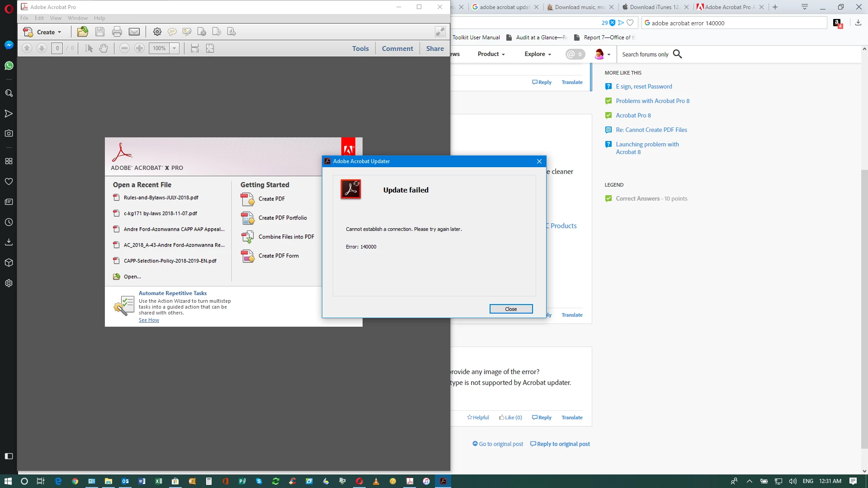Toggle Opera sidebar panel at bottom
Image resolution: width=868 pixels, height=488 pixels.
[9, 456]
